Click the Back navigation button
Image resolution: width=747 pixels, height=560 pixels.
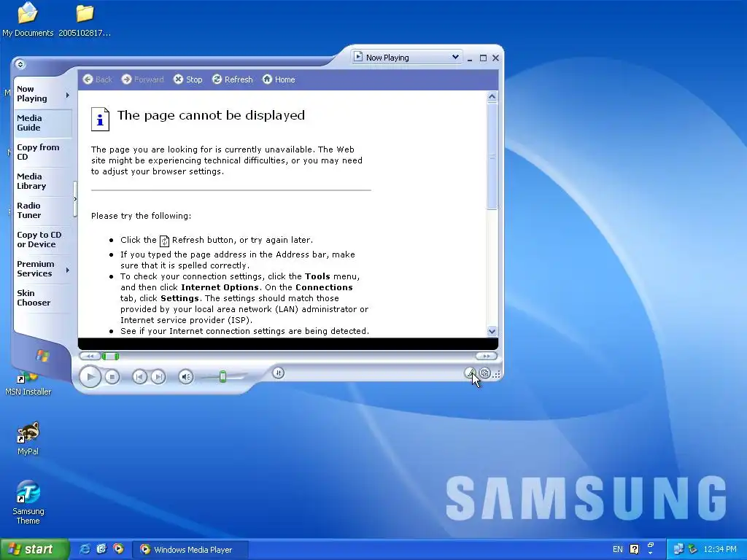coord(98,79)
